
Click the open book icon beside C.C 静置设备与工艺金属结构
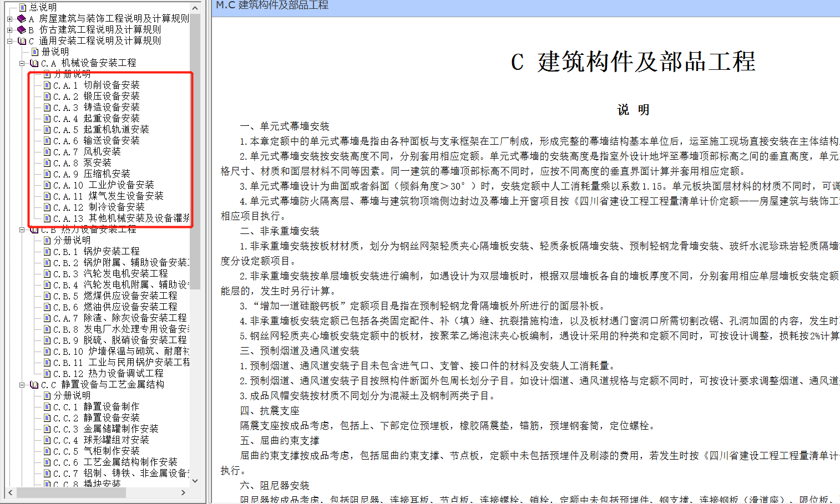(34, 384)
